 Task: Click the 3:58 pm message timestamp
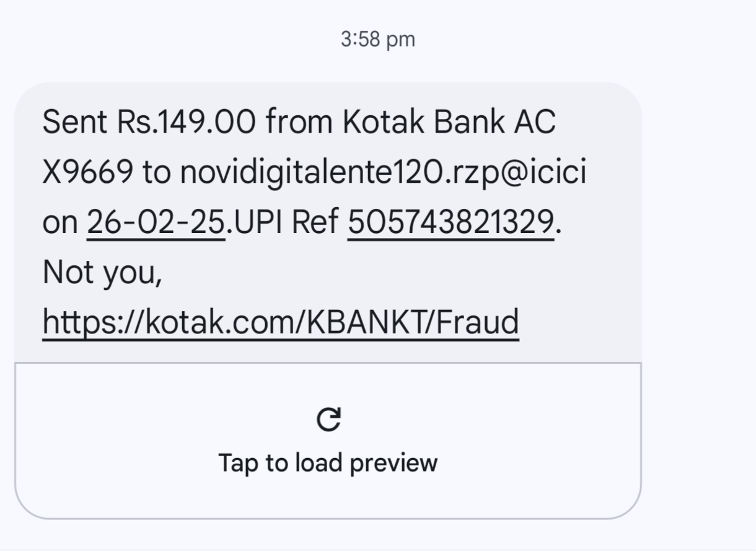(378, 39)
